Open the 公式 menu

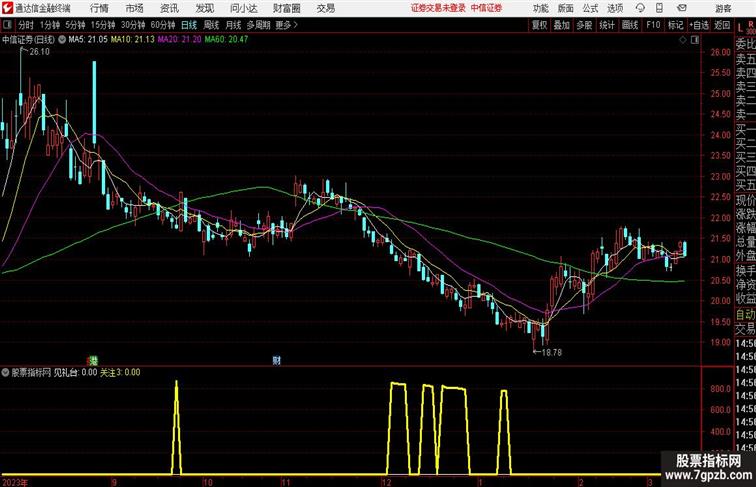point(591,8)
